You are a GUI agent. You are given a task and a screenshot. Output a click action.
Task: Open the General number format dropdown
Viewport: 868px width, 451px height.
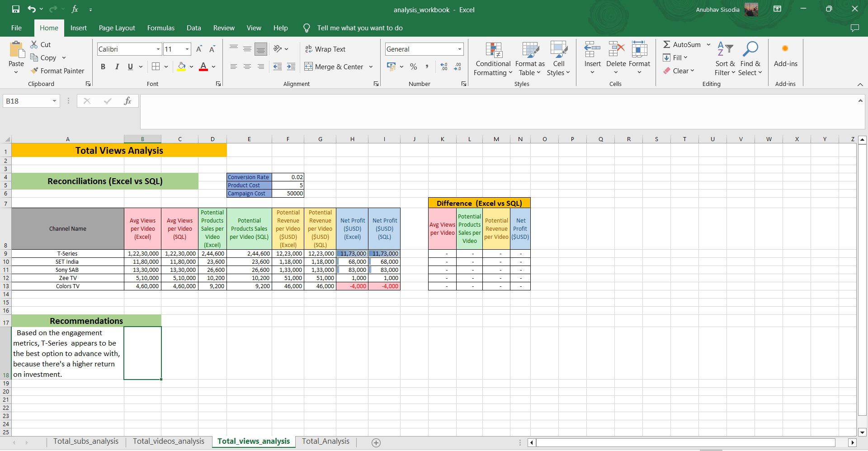click(x=460, y=49)
